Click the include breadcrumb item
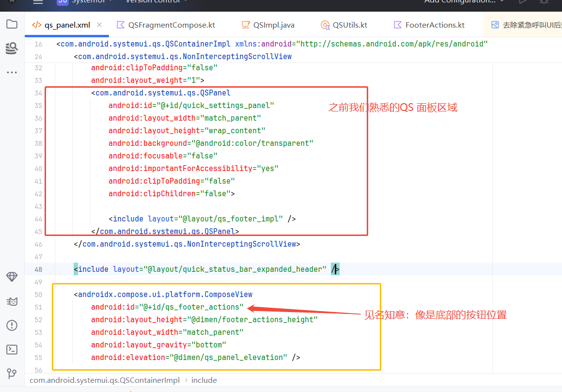562x392 pixels. [x=204, y=380]
